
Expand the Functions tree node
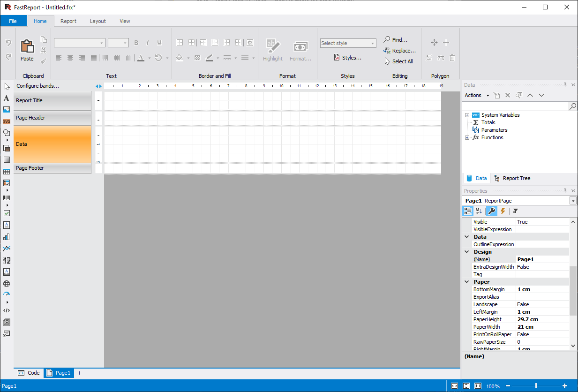pyautogui.click(x=467, y=138)
